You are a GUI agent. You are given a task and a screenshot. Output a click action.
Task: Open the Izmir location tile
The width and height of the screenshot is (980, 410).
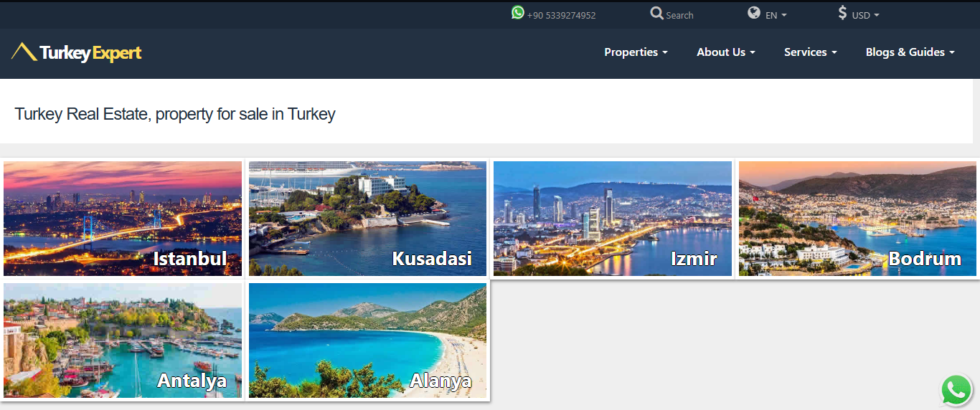[x=613, y=219]
